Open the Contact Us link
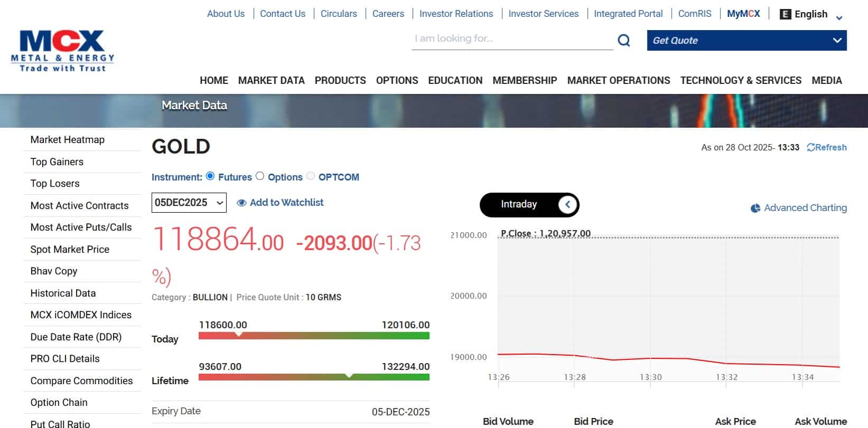The height and width of the screenshot is (428, 868). tap(283, 14)
